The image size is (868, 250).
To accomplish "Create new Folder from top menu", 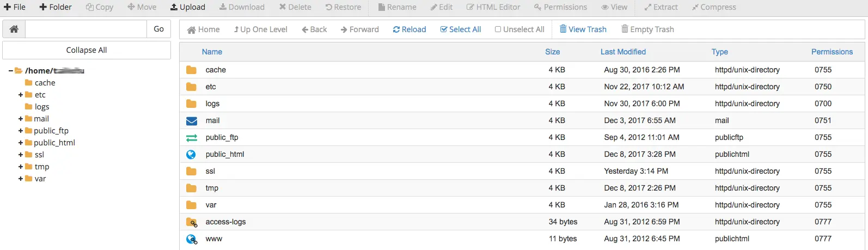I will point(56,7).
